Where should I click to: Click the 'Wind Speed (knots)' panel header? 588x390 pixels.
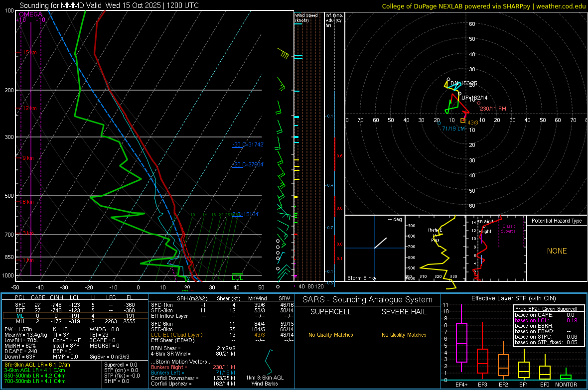(x=306, y=17)
